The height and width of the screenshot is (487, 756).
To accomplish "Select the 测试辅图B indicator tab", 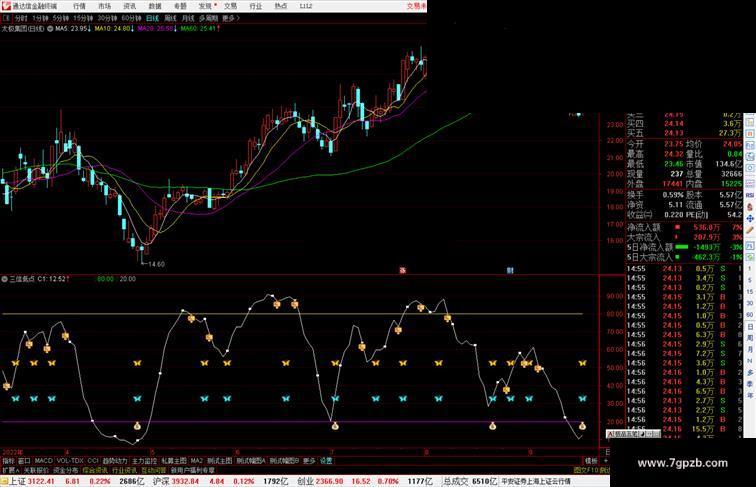I will [x=284, y=461].
